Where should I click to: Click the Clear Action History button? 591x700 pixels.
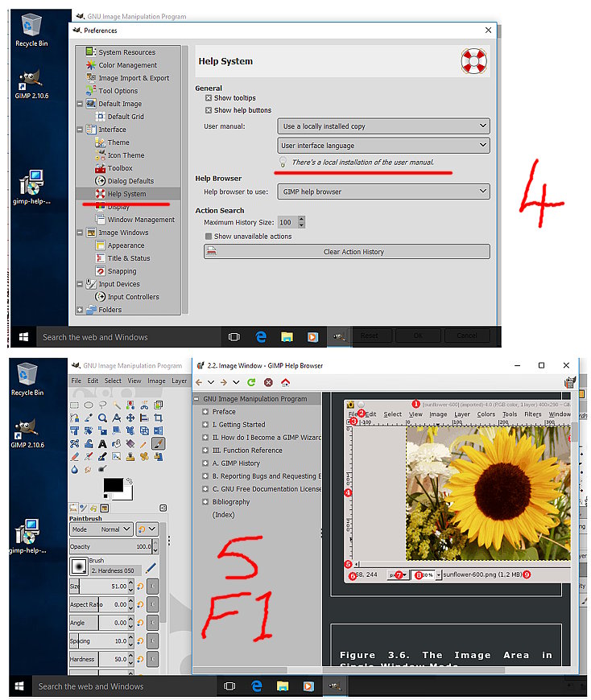347,251
